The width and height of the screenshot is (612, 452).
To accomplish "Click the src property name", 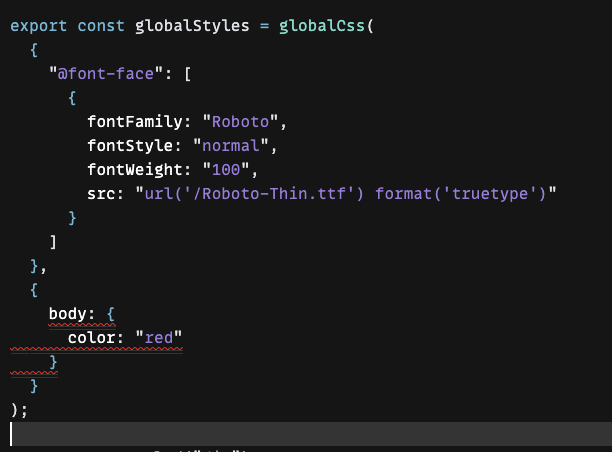I will click(101, 194).
